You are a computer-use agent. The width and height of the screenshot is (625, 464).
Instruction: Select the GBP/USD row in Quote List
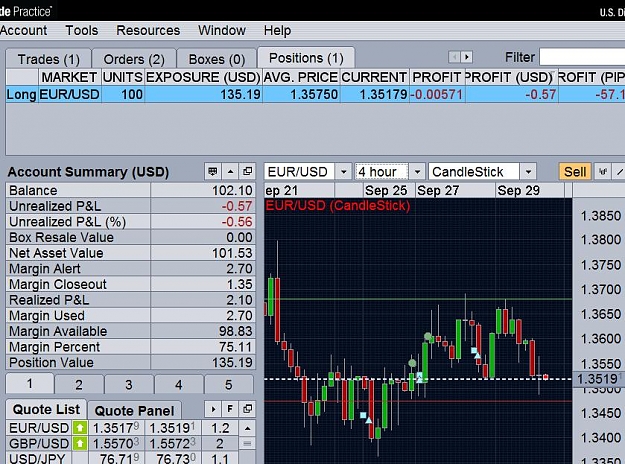pos(123,443)
